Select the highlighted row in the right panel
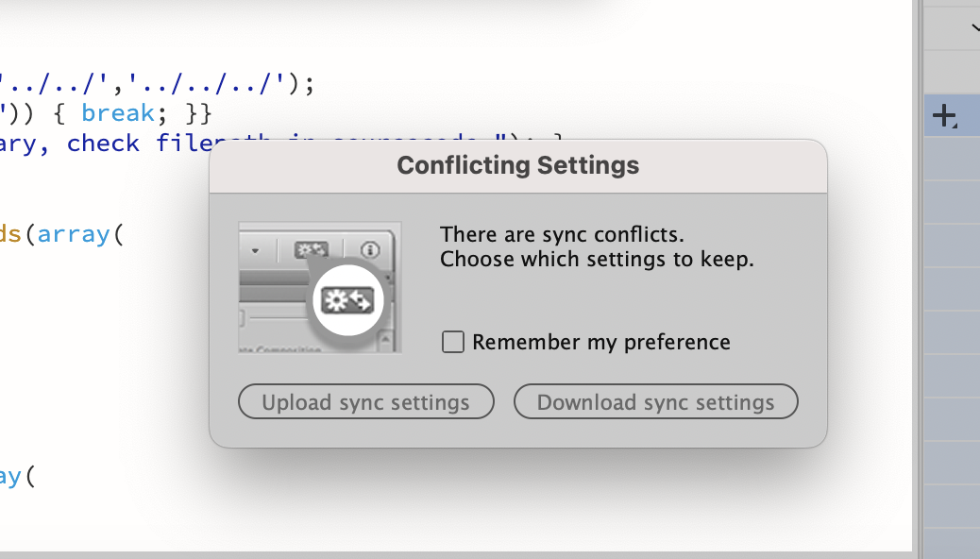This screenshot has height=559, width=980. point(950,115)
